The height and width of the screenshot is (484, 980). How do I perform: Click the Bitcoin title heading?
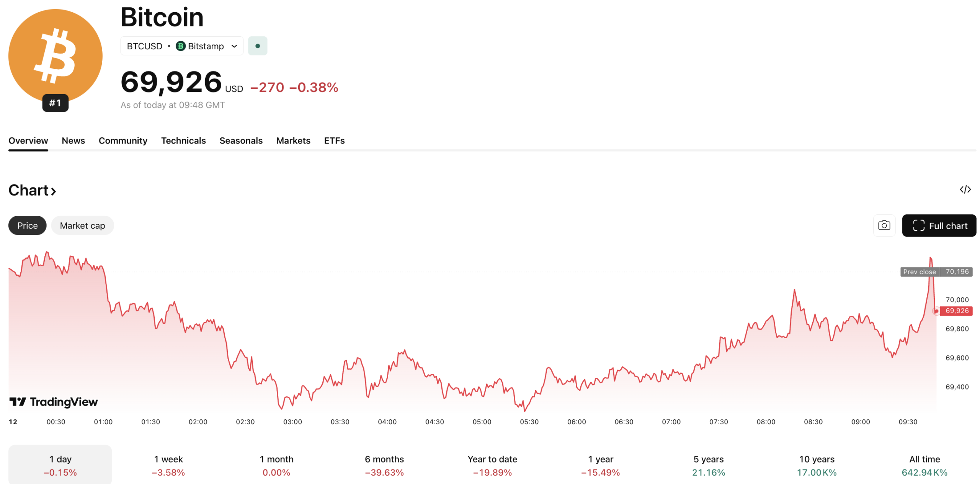tap(162, 17)
